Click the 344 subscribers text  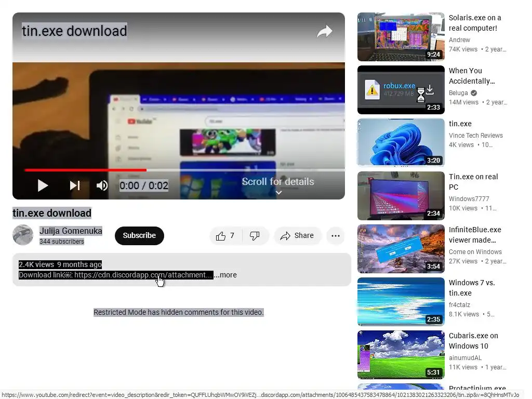point(61,241)
